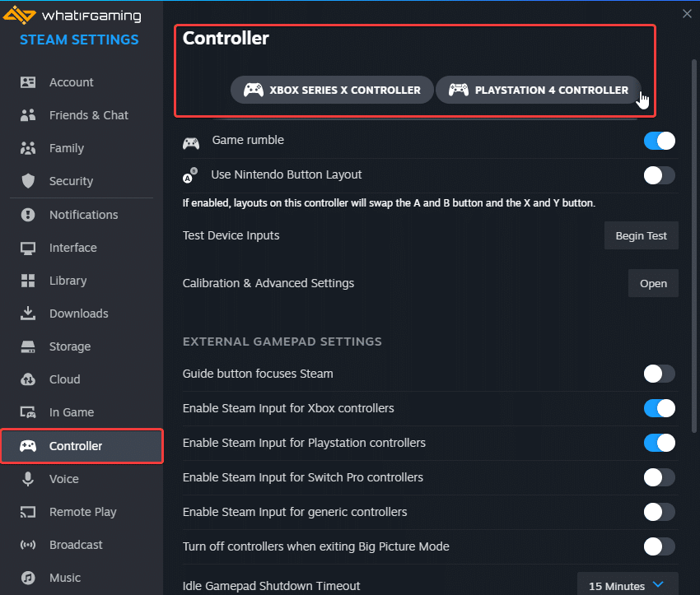Enable Steam Input for generic controllers
700x595 pixels.
click(660, 512)
